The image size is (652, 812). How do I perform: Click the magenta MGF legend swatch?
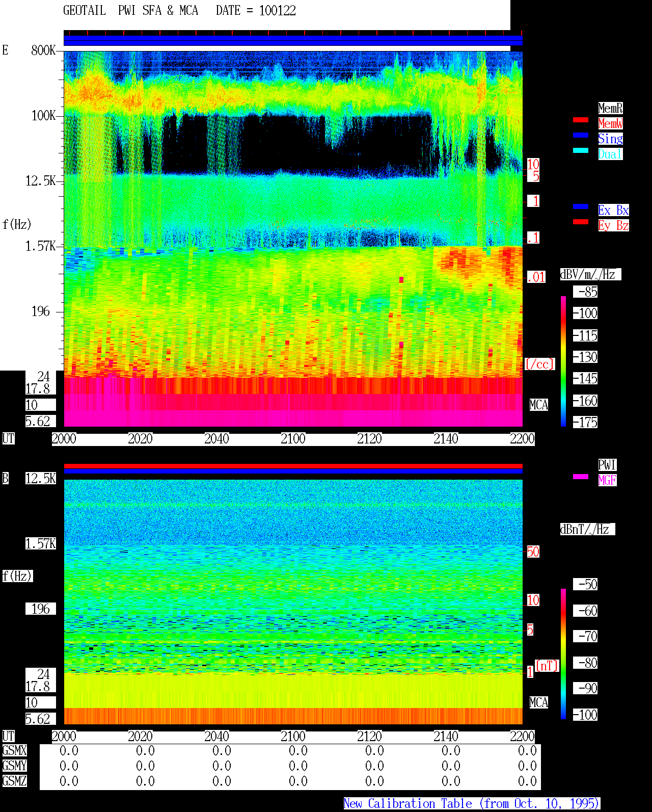(581, 477)
